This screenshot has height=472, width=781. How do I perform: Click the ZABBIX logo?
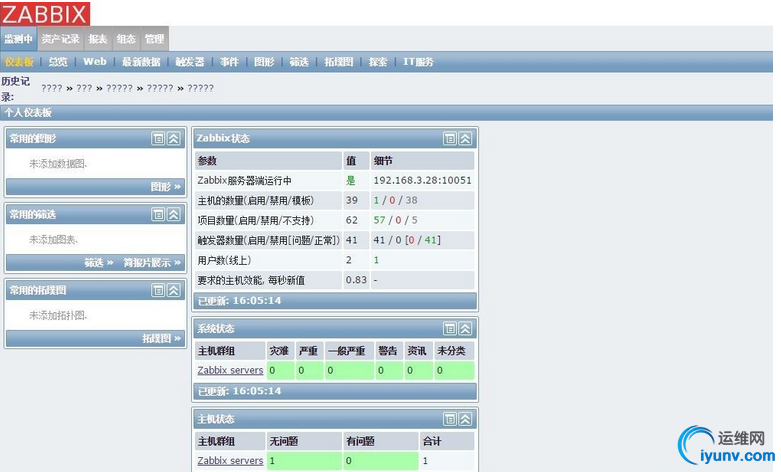point(45,13)
